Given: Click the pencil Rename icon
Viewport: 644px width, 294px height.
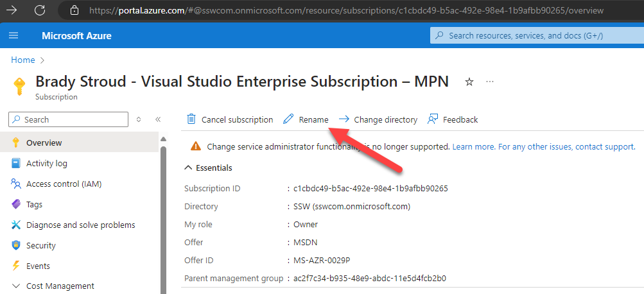Looking at the screenshot, I should pyautogui.click(x=288, y=119).
